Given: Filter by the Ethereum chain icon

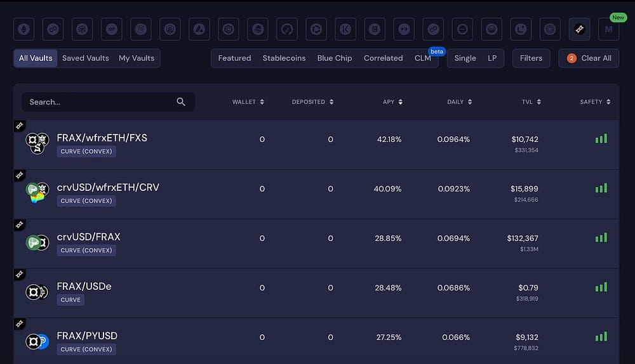Looking at the screenshot, I should [x=23, y=29].
